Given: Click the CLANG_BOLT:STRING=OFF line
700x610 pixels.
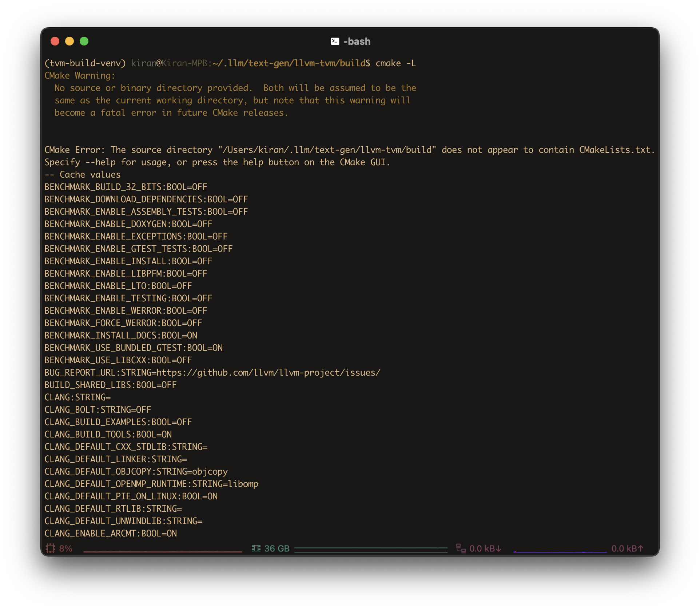Looking at the screenshot, I should click(x=98, y=410).
